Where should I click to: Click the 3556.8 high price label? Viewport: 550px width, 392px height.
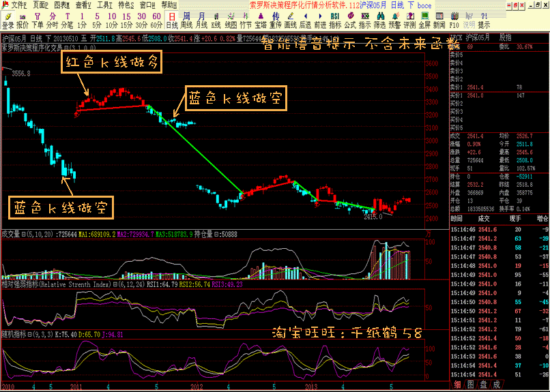(x=21, y=74)
